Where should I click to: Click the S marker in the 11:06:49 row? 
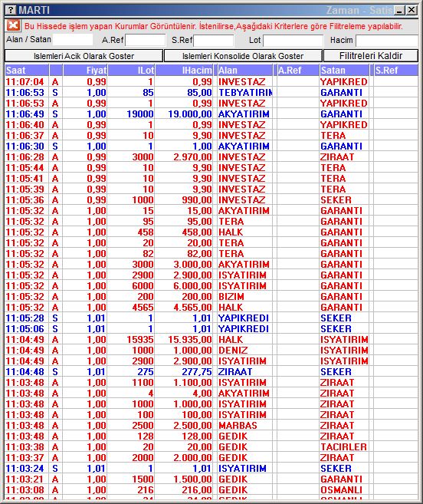pyautogui.click(x=55, y=114)
